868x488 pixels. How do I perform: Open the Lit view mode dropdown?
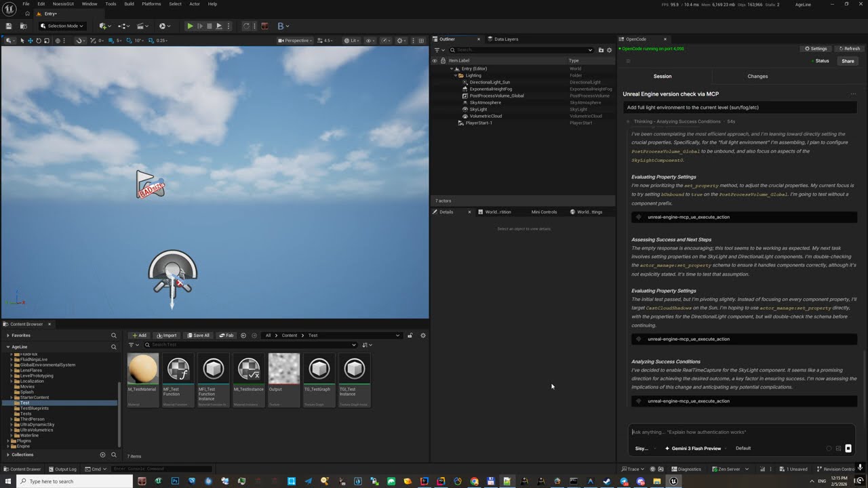pyautogui.click(x=351, y=41)
